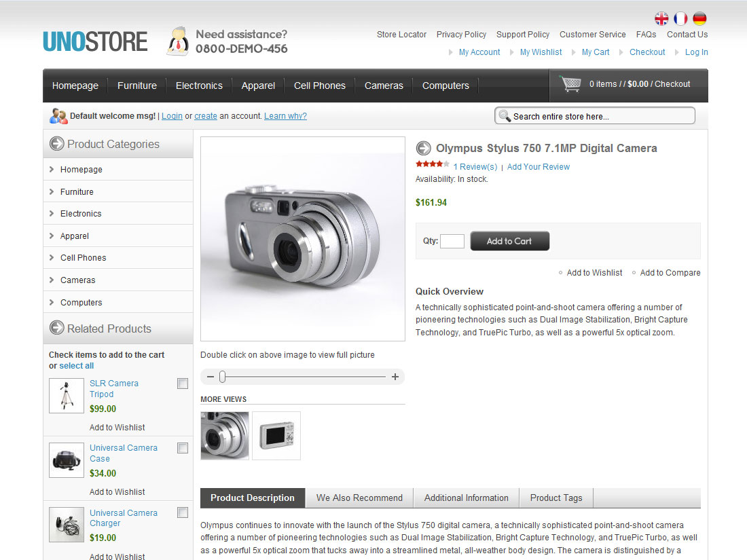Open the Universal Camera Case product link
This screenshot has height=560, width=747.
tap(124, 453)
